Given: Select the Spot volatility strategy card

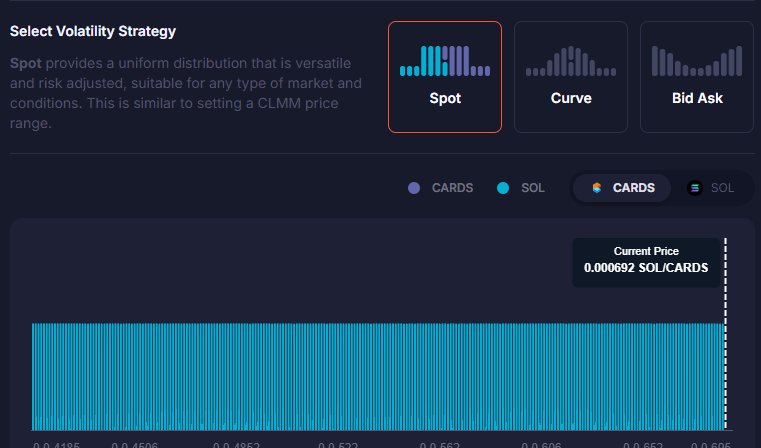Looking at the screenshot, I should point(445,77).
